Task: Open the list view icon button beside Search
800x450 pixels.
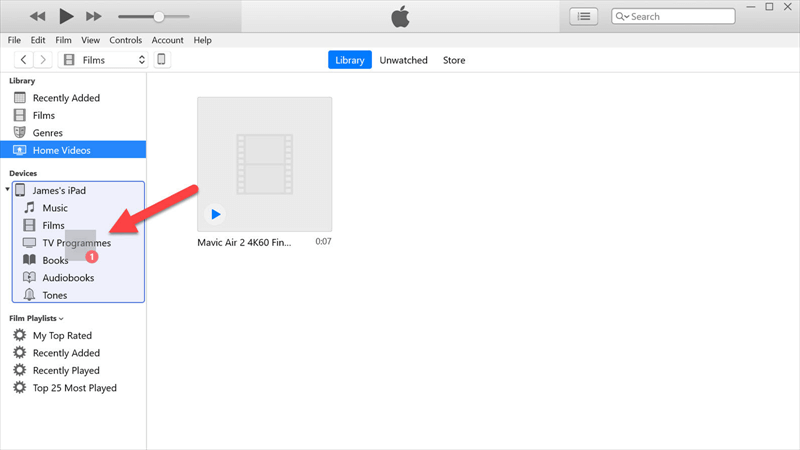Action: coord(583,16)
